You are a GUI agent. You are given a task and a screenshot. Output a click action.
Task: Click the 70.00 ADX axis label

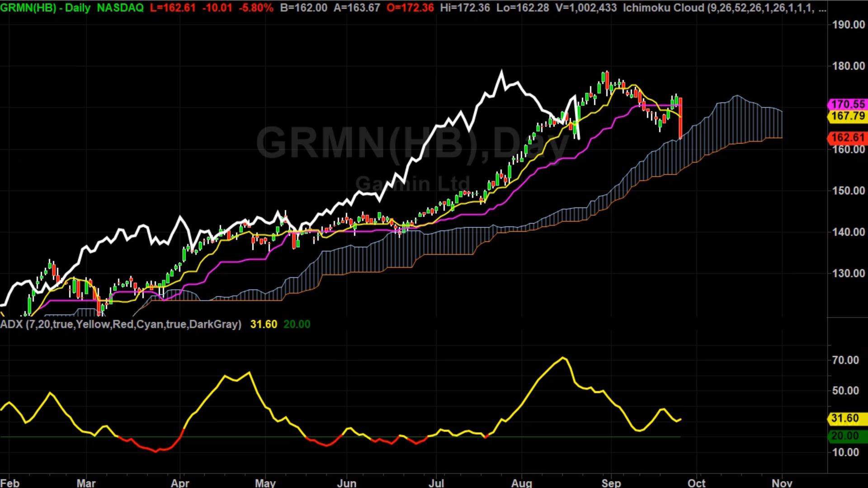pos(845,360)
